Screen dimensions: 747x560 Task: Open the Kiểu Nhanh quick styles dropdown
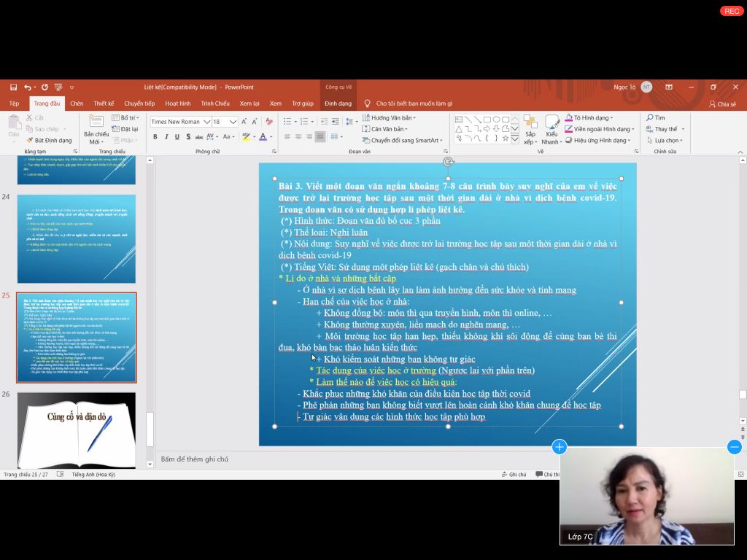click(x=551, y=130)
